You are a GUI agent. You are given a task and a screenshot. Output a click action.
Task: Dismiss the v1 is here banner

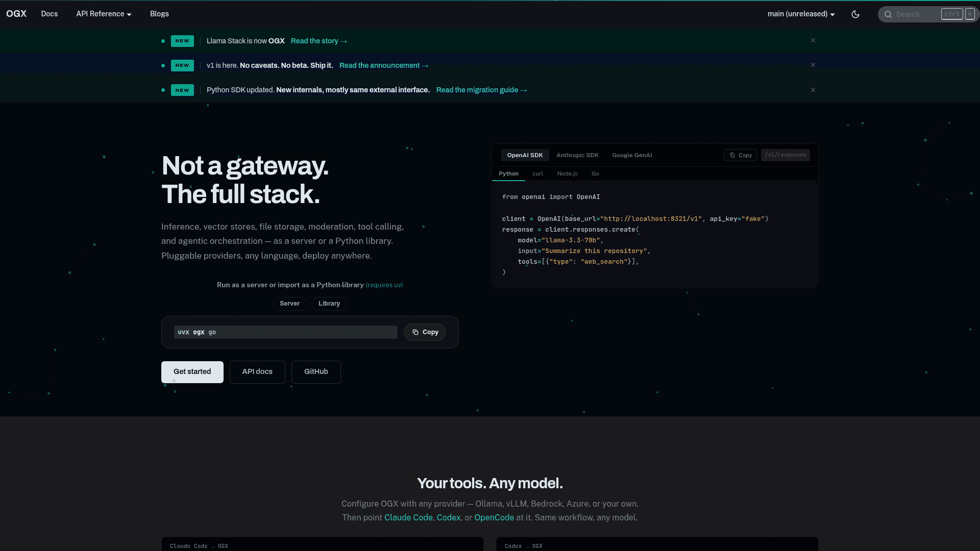(813, 65)
